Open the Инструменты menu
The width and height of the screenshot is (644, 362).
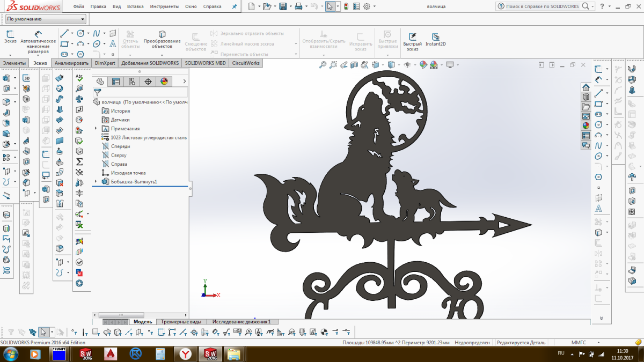pyautogui.click(x=164, y=7)
